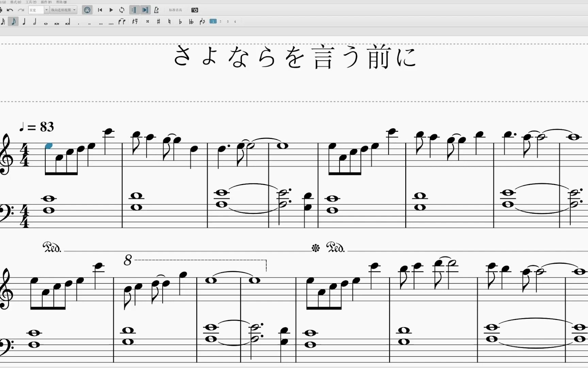Select the highlighted eighth note duration
The height and width of the screenshot is (368, 588).
13,22
